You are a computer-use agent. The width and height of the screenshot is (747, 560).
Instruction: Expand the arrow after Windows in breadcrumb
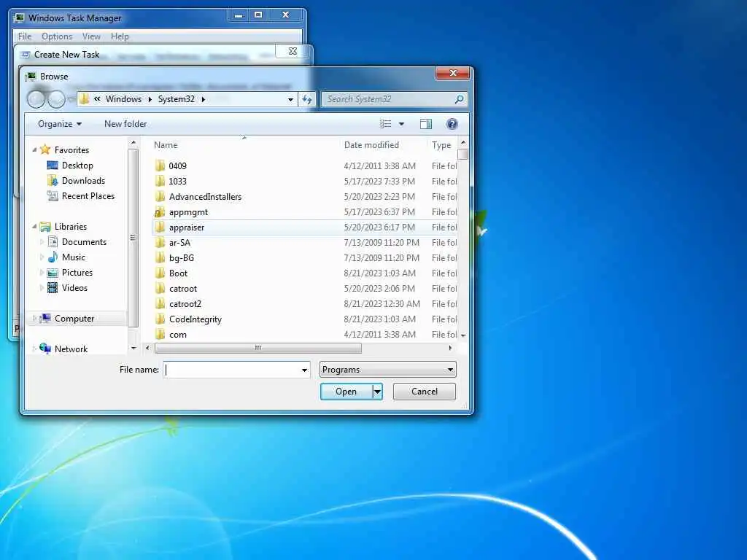pyautogui.click(x=150, y=99)
